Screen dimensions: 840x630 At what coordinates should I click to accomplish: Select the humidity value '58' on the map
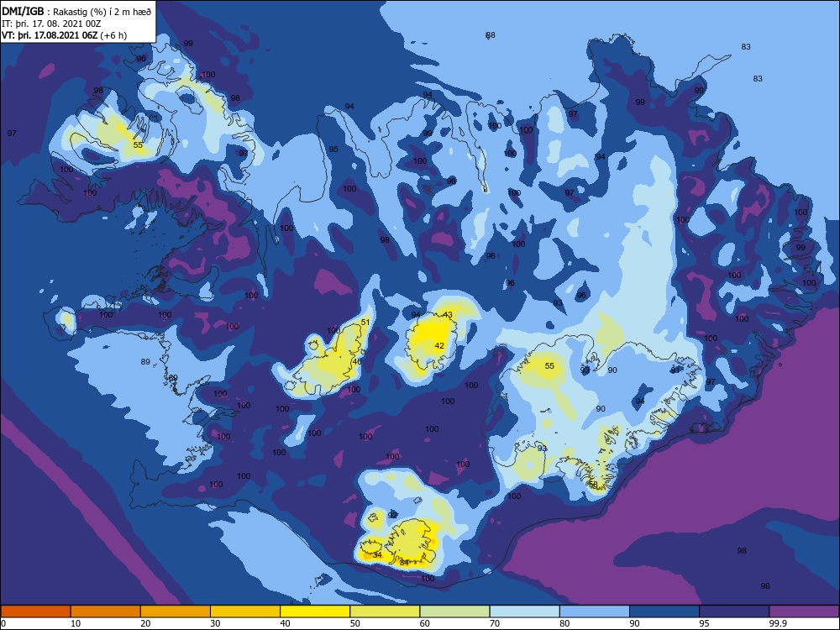pos(593,484)
